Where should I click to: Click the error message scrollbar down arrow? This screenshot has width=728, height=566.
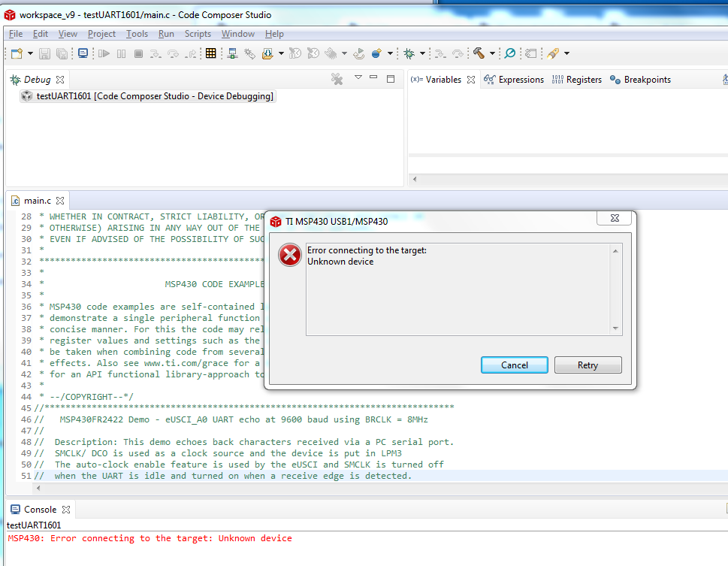[x=615, y=328]
